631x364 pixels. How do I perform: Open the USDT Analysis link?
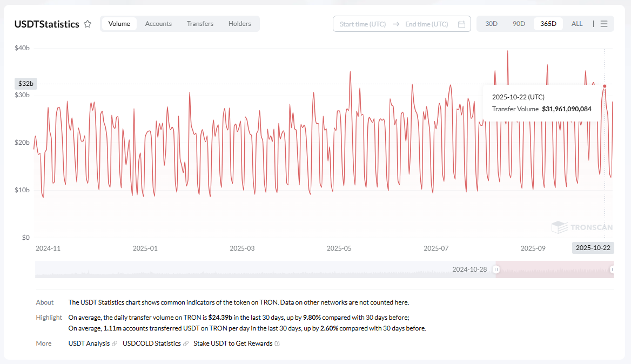[89, 343]
